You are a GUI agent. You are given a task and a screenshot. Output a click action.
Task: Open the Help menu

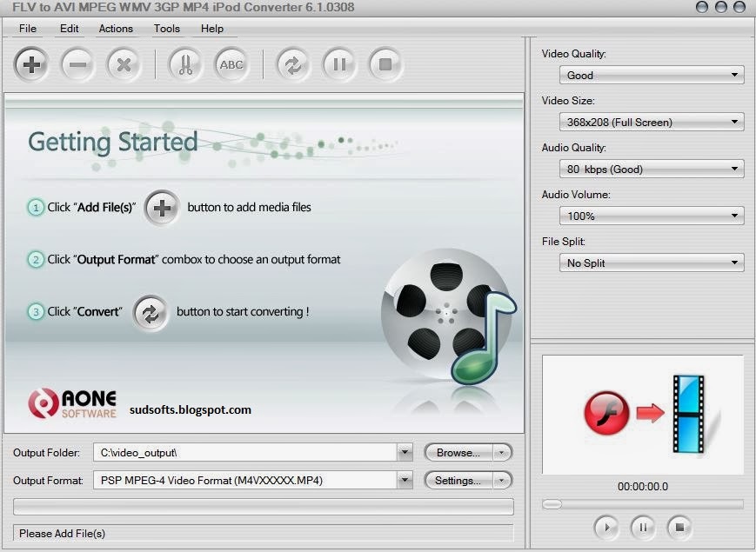pyautogui.click(x=212, y=29)
